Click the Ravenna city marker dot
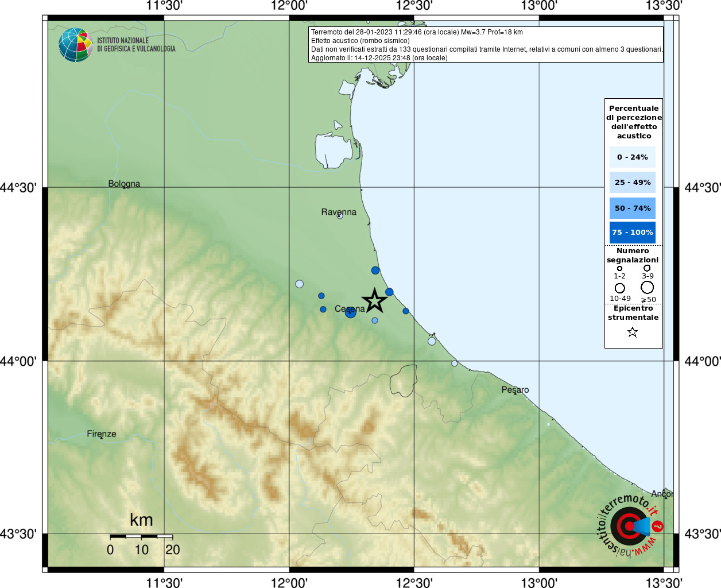This screenshot has width=721, height=588. click(339, 216)
